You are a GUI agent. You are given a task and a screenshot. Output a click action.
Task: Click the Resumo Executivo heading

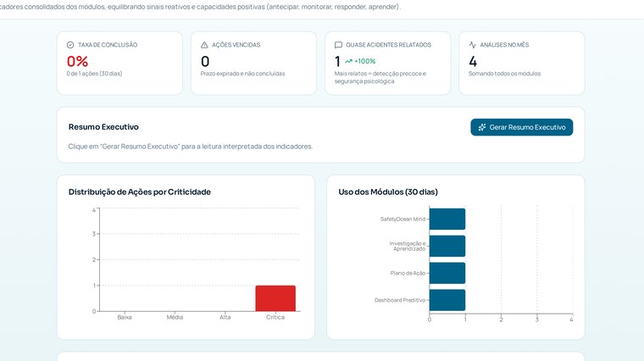[103, 127]
